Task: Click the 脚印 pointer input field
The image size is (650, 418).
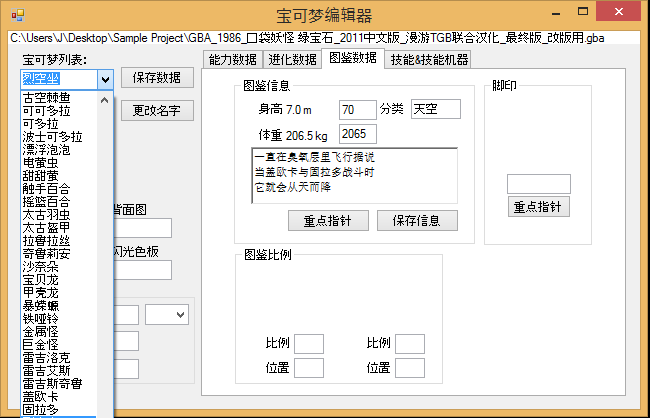Action: pyautogui.click(x=538, y=184)
